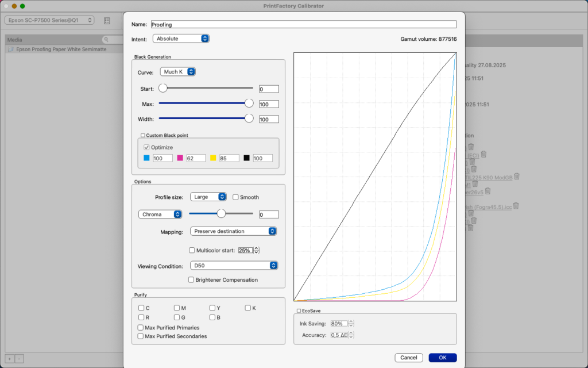Screen dimensions: 588x368
Task: Enable Custom Black point checkbox
Action: (143, 135)
